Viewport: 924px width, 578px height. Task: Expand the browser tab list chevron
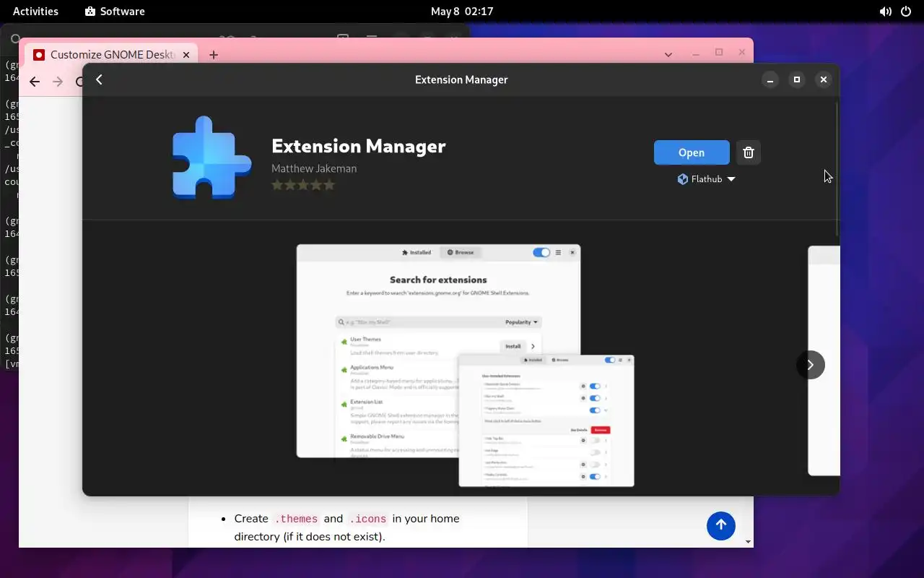coord(668,54)
